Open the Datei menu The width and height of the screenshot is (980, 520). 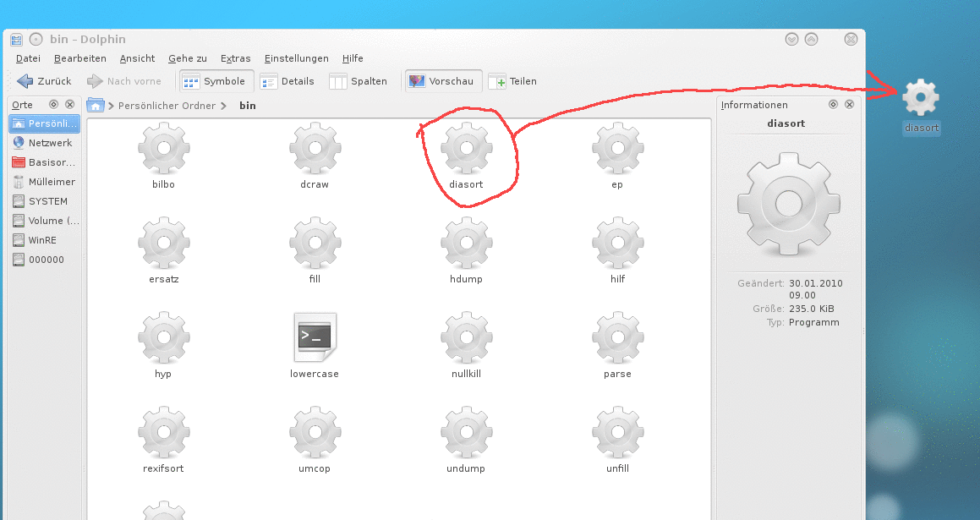28,58
